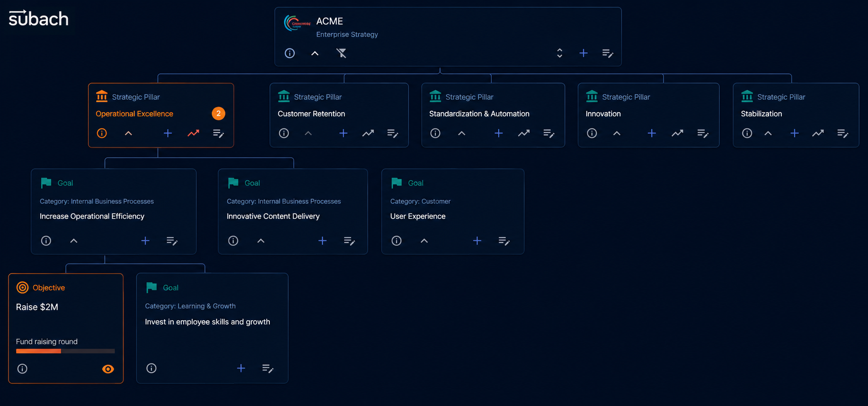Show info for Customer Retention pillar
This screenshot has height=406, width=868.
pos(284,133)
